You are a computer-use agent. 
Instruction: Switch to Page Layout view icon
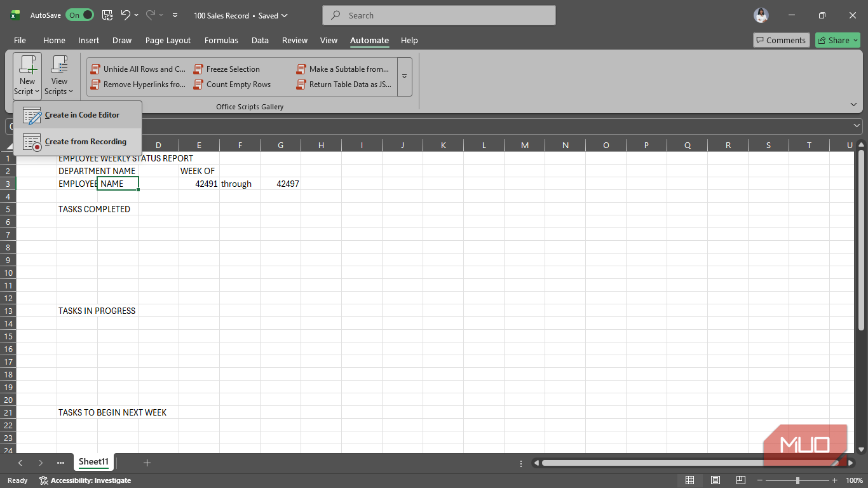[715, 480]
